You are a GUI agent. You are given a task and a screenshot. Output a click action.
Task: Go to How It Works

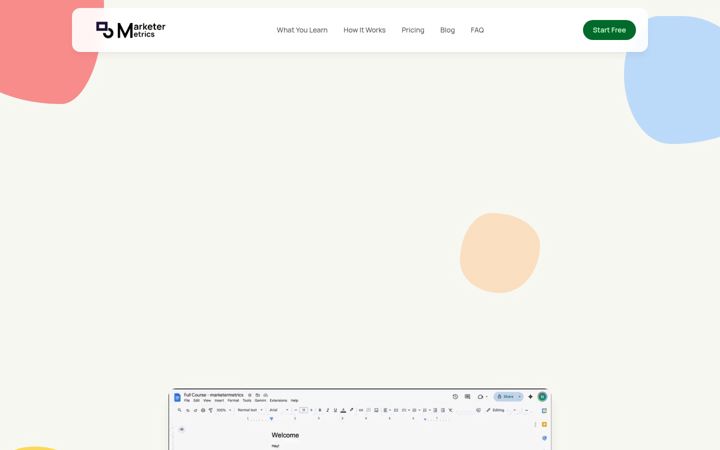pyautogui.click(x=365, y=30)
